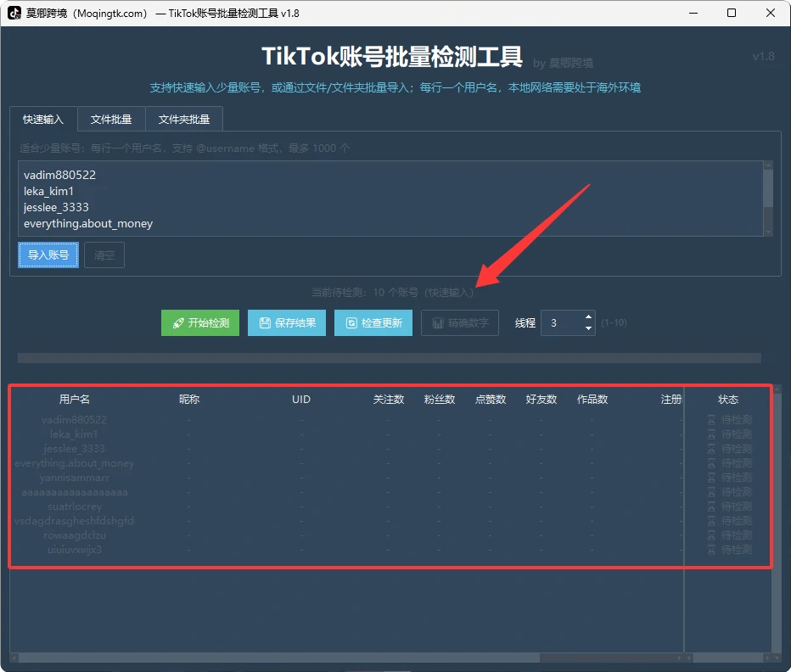Open the 文件批量 tab
The height and width of the screenshot is (672, 791).
(111, 119)
